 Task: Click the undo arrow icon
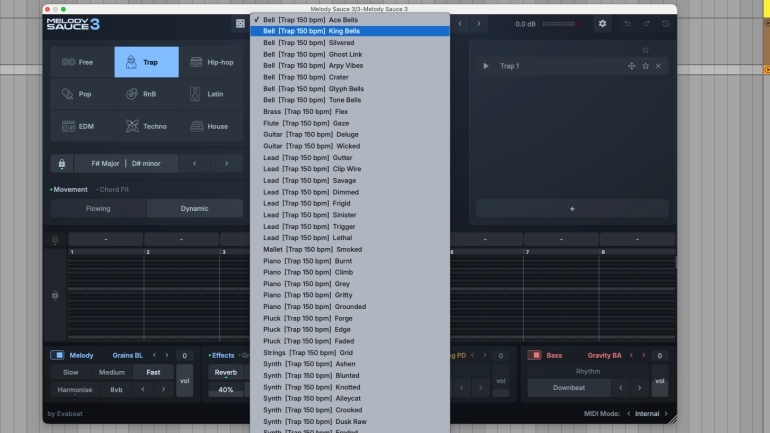click(628, 23)
